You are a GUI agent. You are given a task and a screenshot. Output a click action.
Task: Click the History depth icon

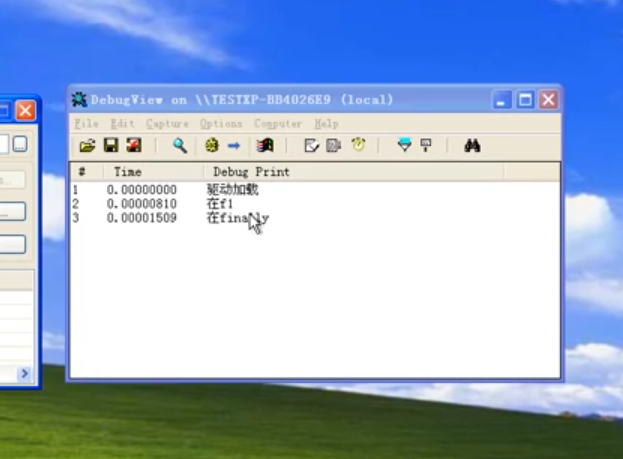coord(426,145)
